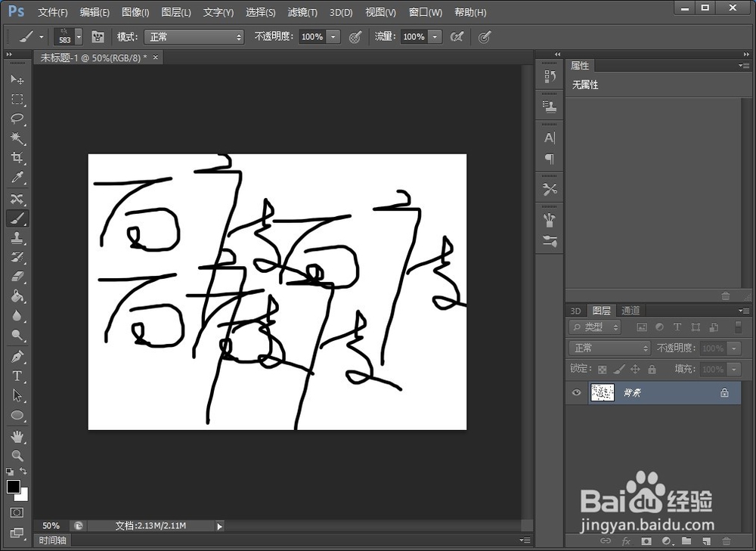Toggle pressure for brush size
The height and width of the screenshot is (551, 756).
pos(484,36)
